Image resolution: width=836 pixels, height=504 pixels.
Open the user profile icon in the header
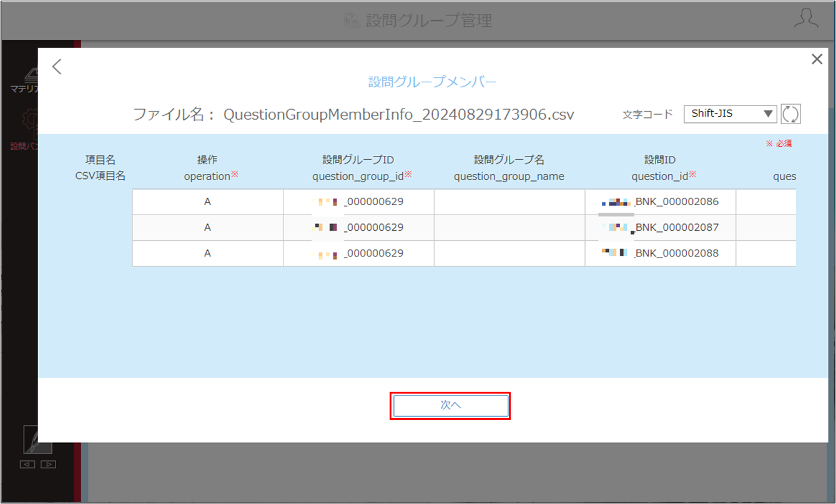[806, 19]
